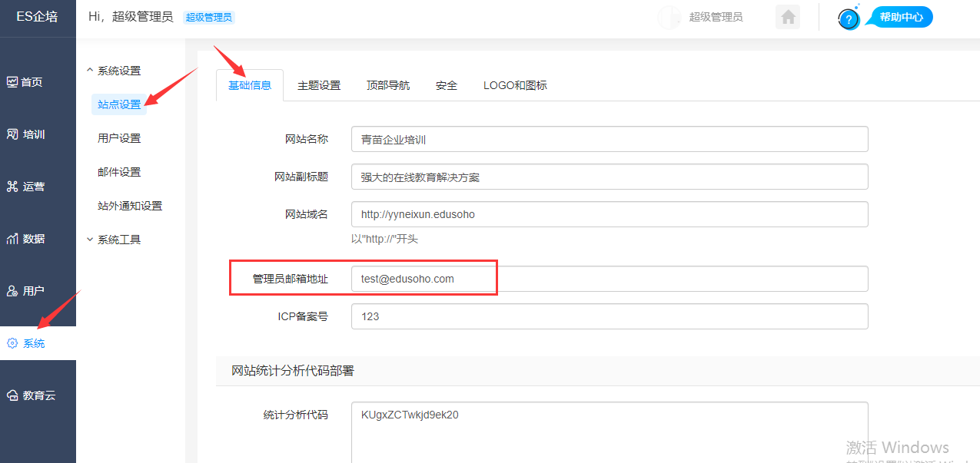Screen dimensions: 980x463
Task: Select 站点设置 in side menu
Action: (x=119, y=104)
